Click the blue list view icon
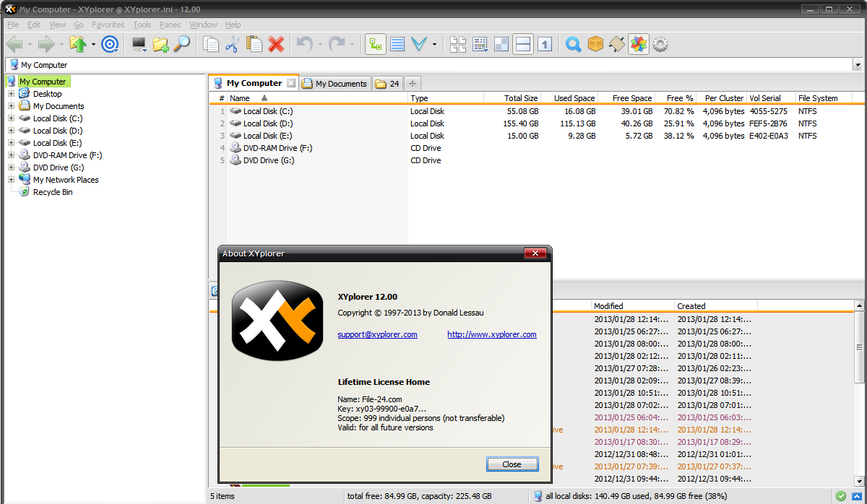The width and height of the screenshot is (867, 504). point(397,45)
